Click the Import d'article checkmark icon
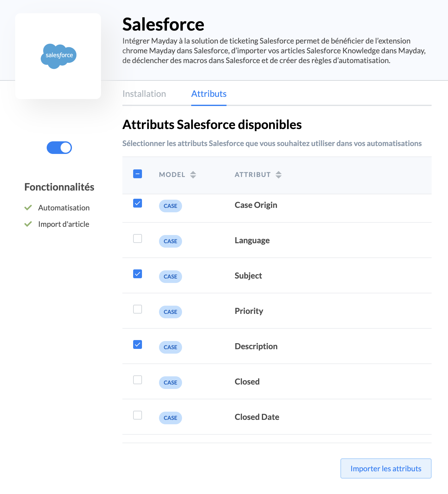The height and width of the screenshot is (494, 448). tap(28, 224)
